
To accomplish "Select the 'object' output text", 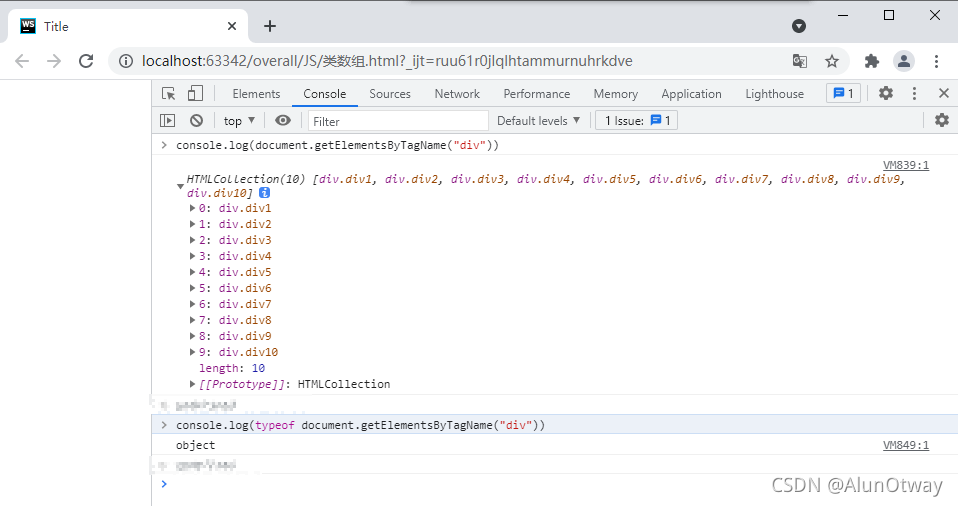I will click(x=196, y=445).
